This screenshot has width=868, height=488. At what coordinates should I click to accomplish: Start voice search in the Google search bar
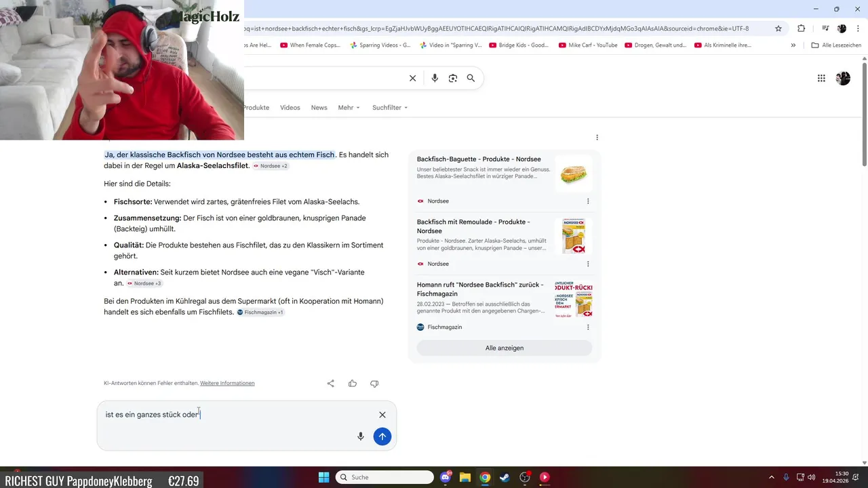click(435, 78)
